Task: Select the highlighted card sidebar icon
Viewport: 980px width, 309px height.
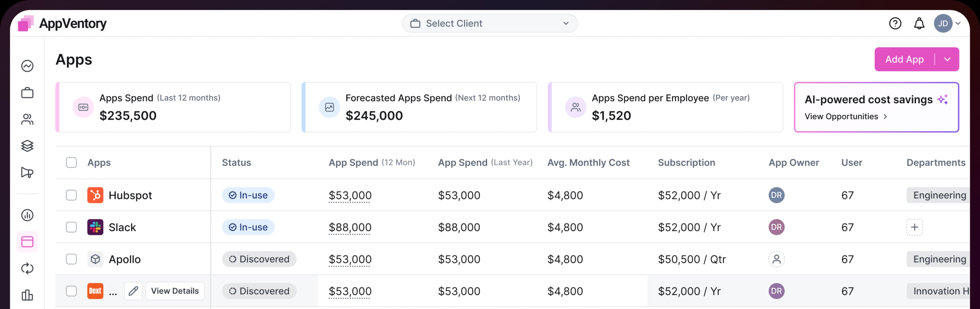Action: pos(27,242)
